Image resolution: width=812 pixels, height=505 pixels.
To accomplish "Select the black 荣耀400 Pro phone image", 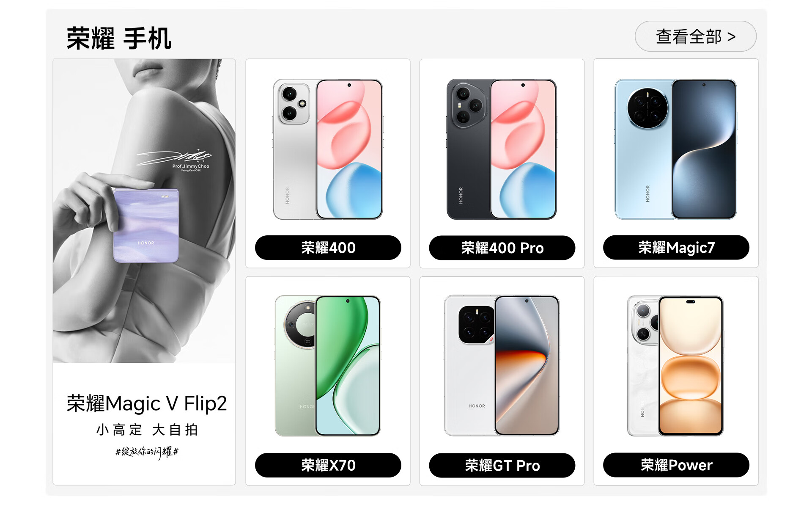I will click(502, 149).
